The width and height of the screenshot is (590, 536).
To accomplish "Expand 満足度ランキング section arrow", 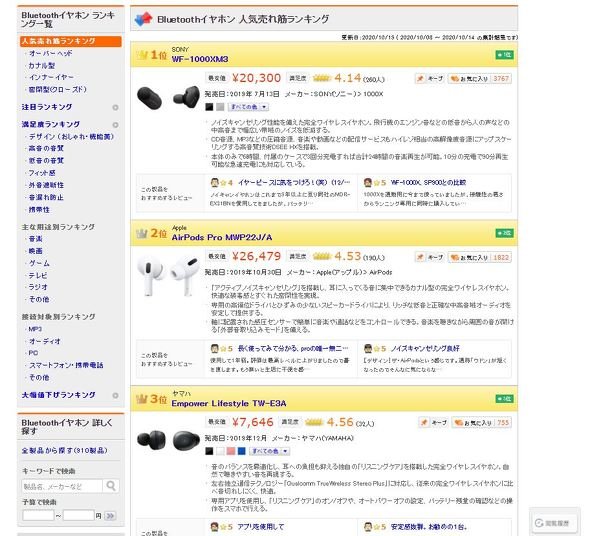I will 116,125.
